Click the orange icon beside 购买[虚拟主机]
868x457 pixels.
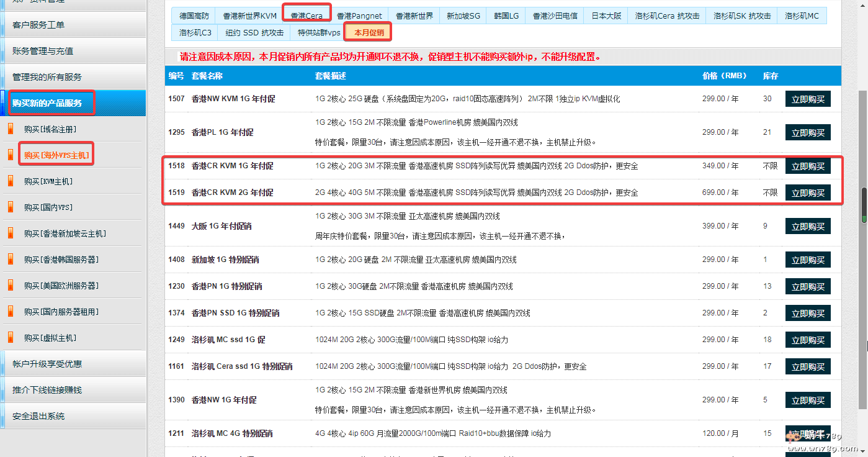(10, 338)
